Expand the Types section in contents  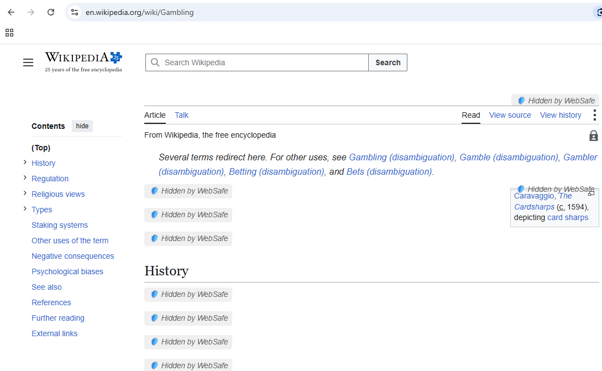pyautogui.click(x=25, y=209)
